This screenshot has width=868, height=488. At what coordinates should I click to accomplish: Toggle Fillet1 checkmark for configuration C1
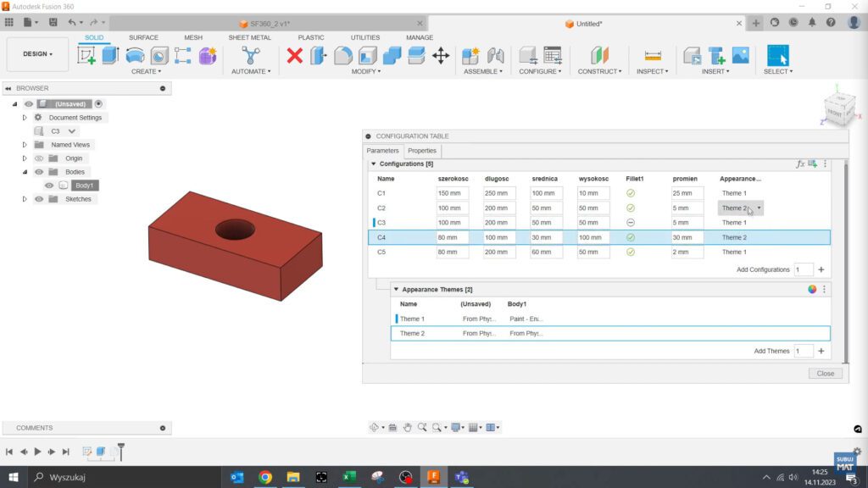tap(630, 193)
